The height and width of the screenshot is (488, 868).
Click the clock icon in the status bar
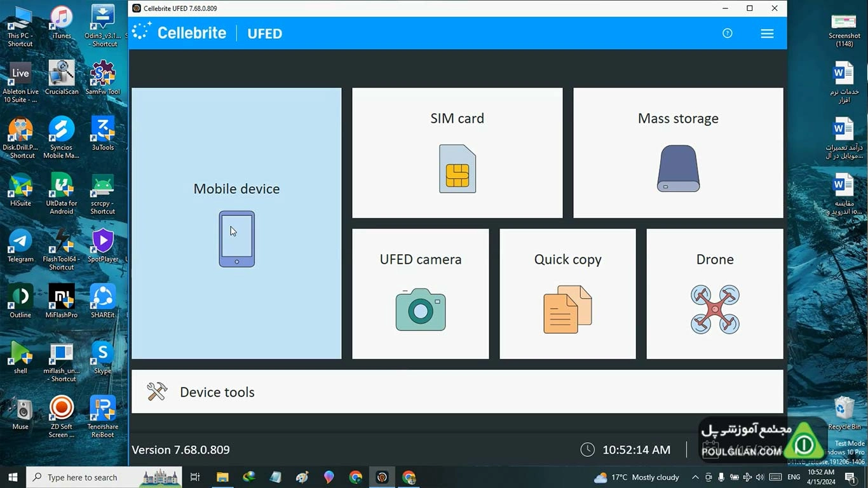588,449
